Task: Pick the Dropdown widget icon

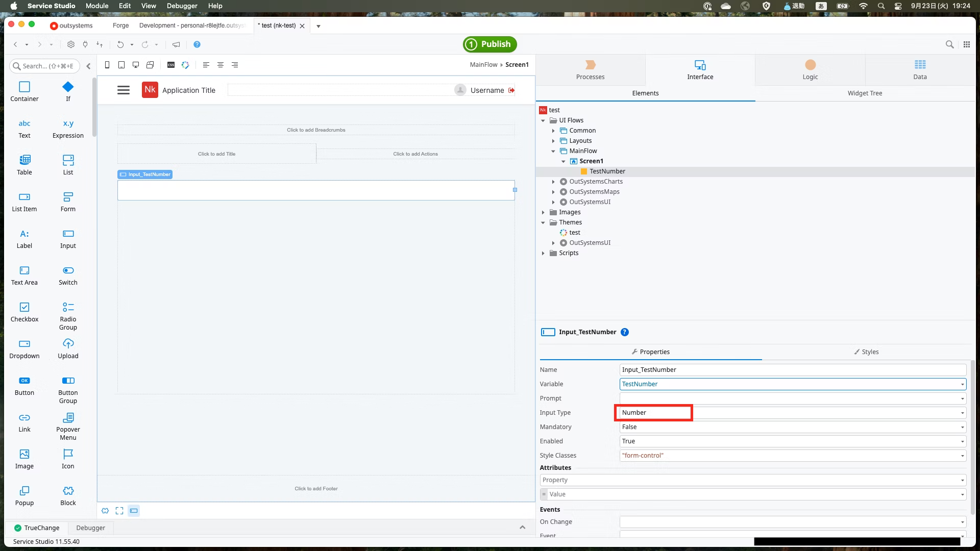Action: click(24, 344)
